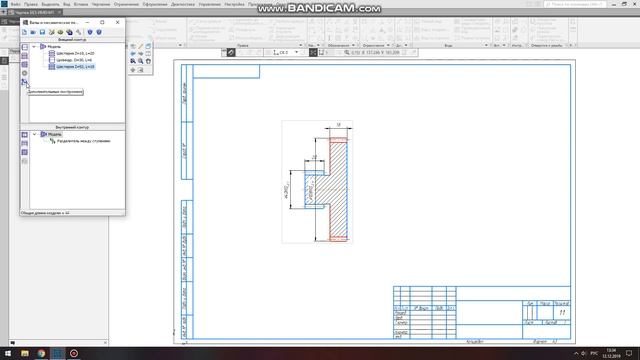Image resolution: width=640 pixels, height=360 pixels.
Task: Click the green eye-shaped icon in dialog toolbar
Action: pos(60,32)
